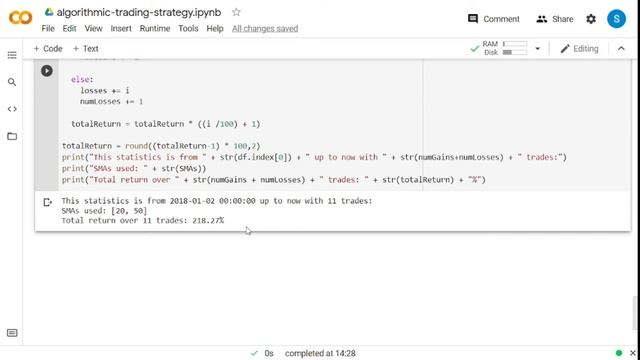Click the All changes saved link
This screenshot has height=360, width=640.
click(265, 29)
